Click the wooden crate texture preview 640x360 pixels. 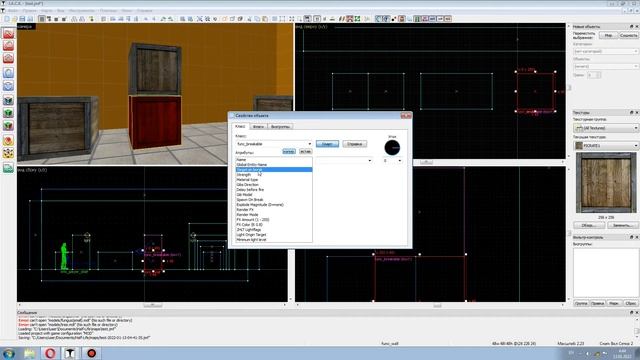(x=606, y=182)
